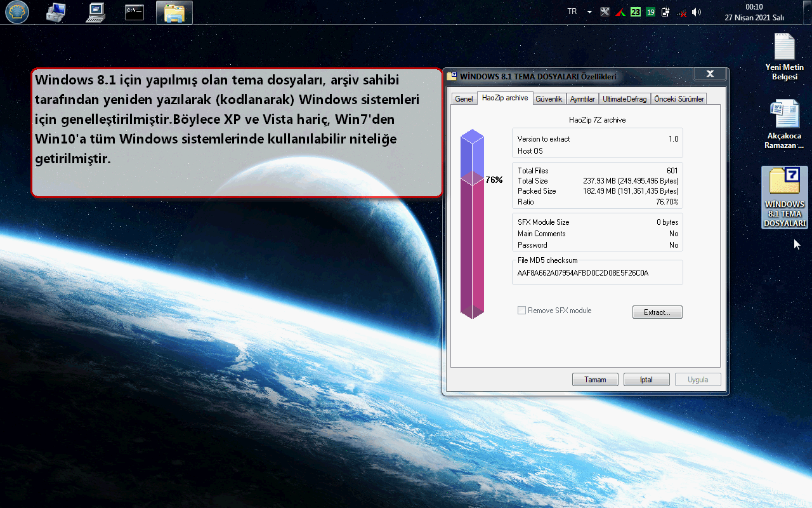Click the dark green 19 tray indicator
Screen dimensions: 812x508
[650, 11]
